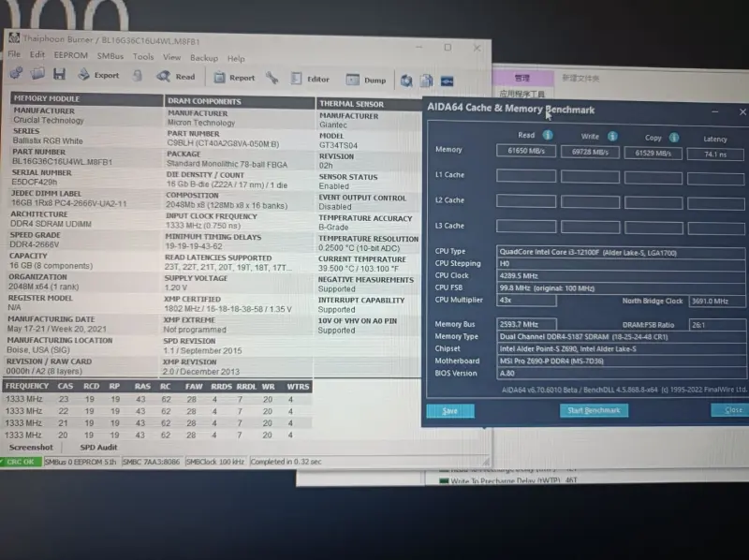This screenshot has width=749, height=560.
Task: Click the XMP certified 1802 MHz value
Action: 228,309
